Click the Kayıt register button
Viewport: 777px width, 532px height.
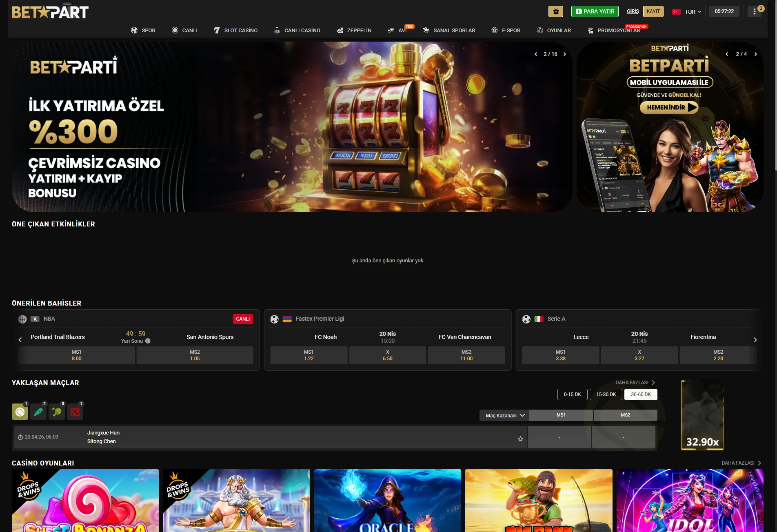pyautogui.click(x=653, y=11)
